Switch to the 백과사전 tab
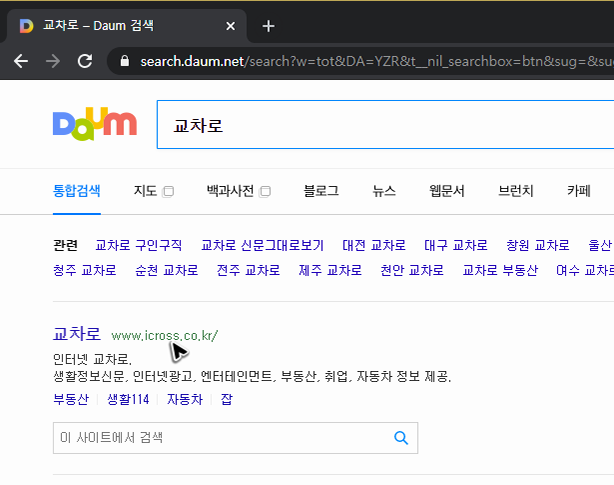614x485 pixels. [x=230, y=191]
